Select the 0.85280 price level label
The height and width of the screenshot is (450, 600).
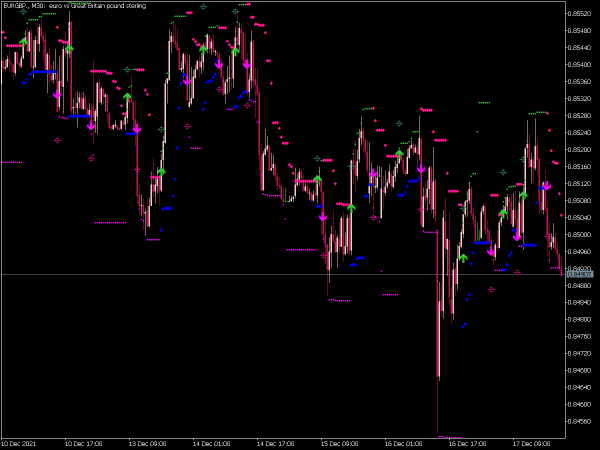click(x=579, y=116)
